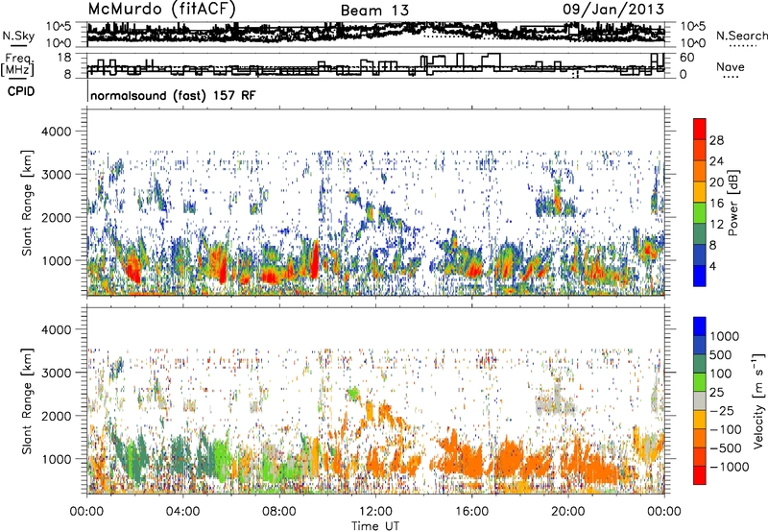The height and width of the screenshot is (532, 768).
Task: Click the 'Freq. [MHz]' axis label
Action: [18, 64]
